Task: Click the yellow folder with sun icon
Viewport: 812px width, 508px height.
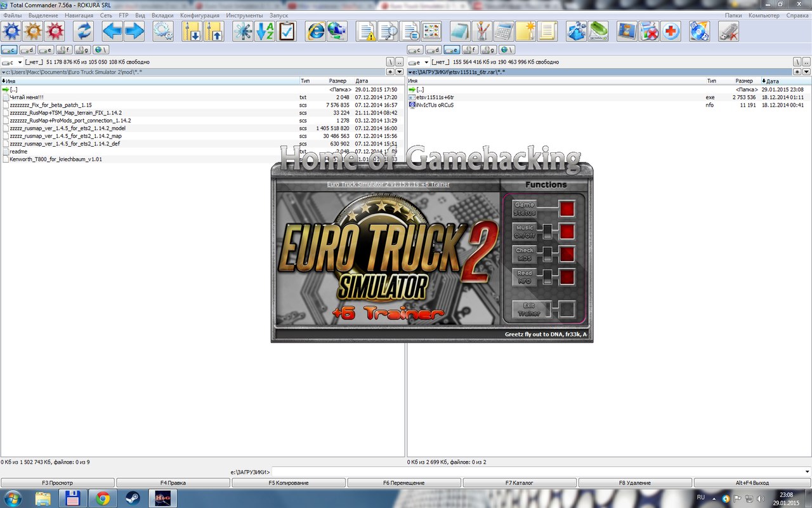Action: coord(525,31)
